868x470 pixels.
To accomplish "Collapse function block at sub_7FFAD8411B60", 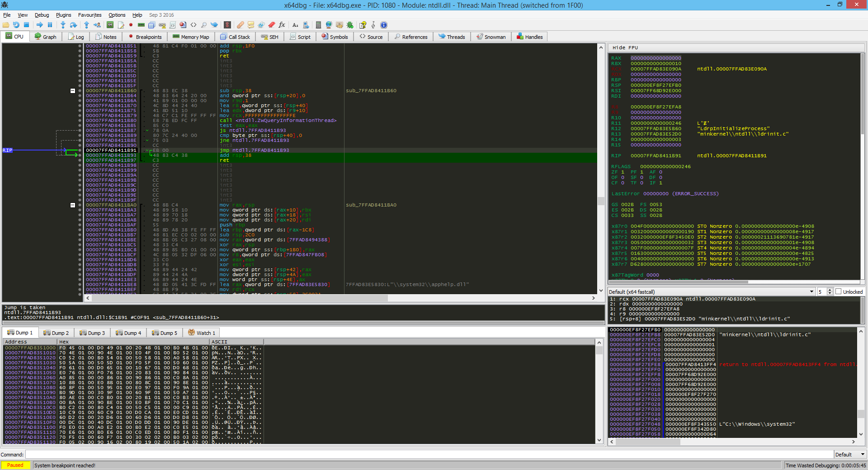I will click(x=73, y=91).
